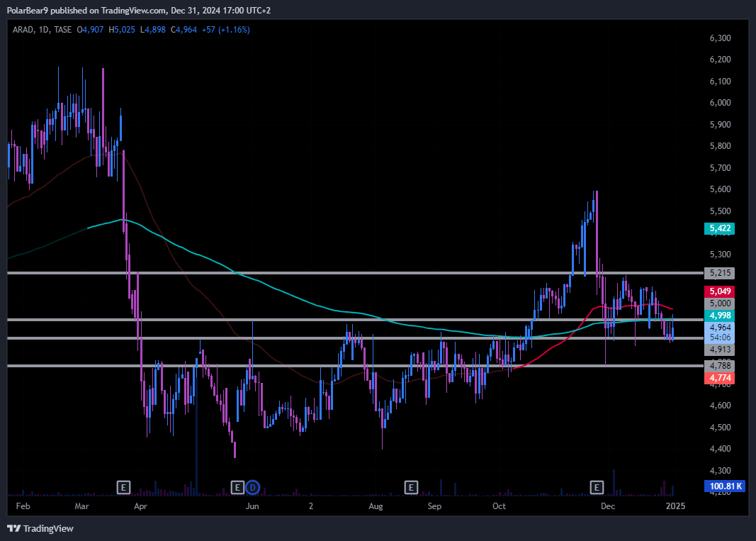Viewport: 756px width, 541px height.
Task: Open the earnings marker E beside the D marker
Action: (237, 487)
